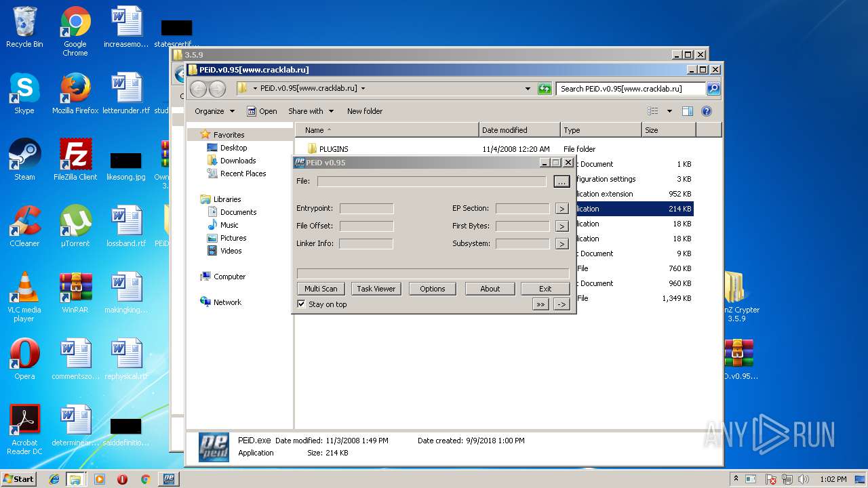This screenshot has height=488, width=868.
Task: Select the µTorrent desktop icon
Action: [x=75, y=226]
